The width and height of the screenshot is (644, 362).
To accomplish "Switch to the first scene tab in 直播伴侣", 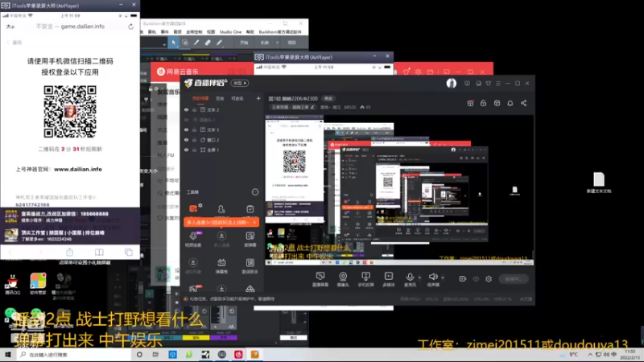I will point(200,98).
